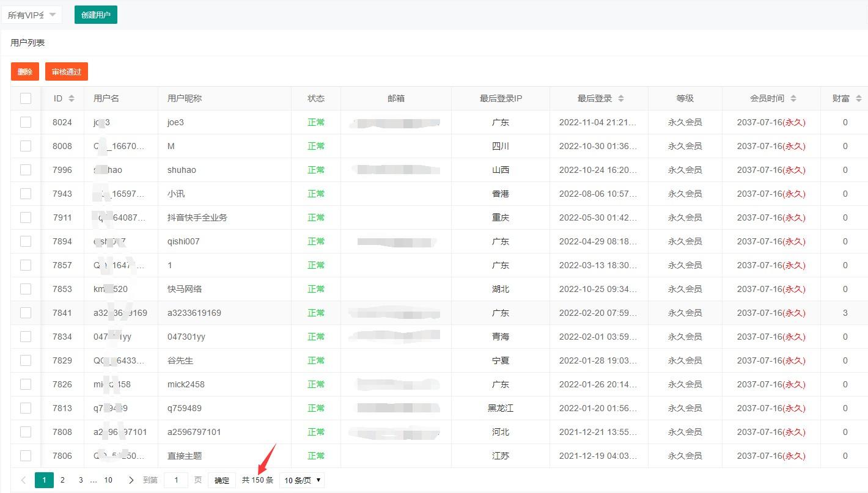Open the 所有VIP filter dropdown
Screen dimensions: 868x493
pos(32,15)
